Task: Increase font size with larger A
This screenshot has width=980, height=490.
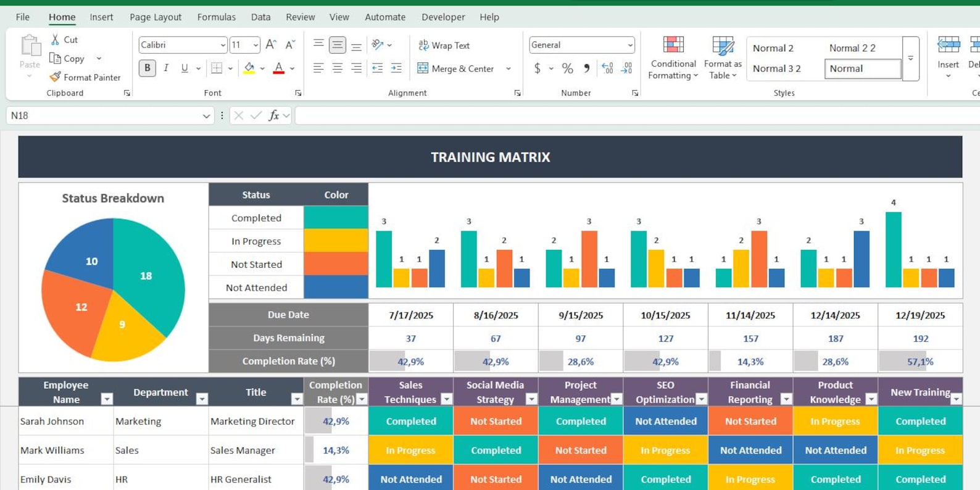Action: click(271, 44)
